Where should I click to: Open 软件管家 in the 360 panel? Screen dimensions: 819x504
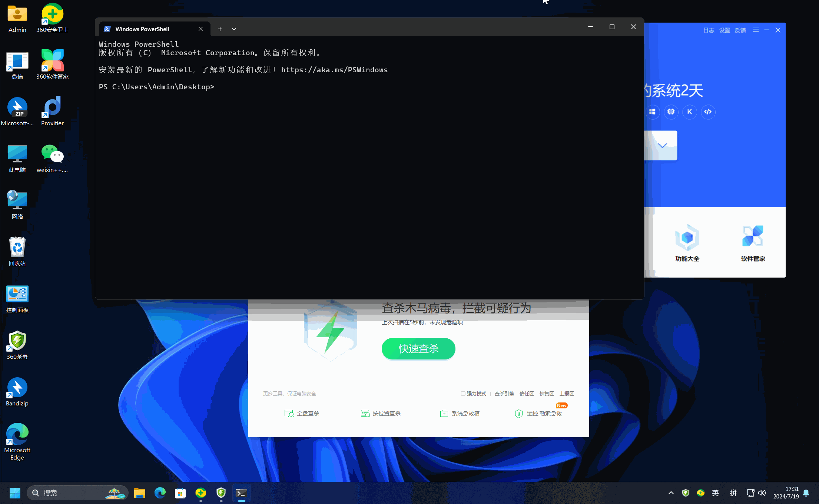click(x=753, y=243)
